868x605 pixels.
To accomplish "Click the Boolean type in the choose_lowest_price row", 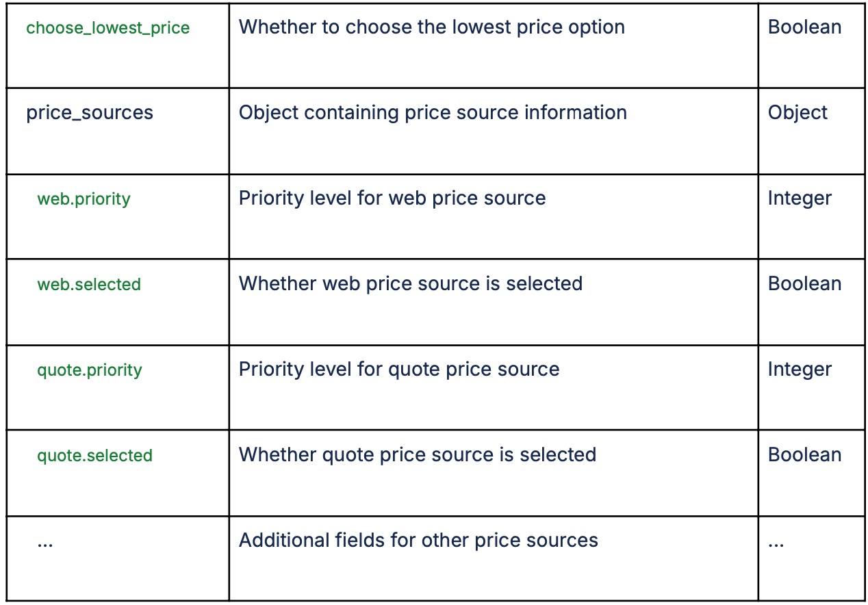I will [805, 27].
